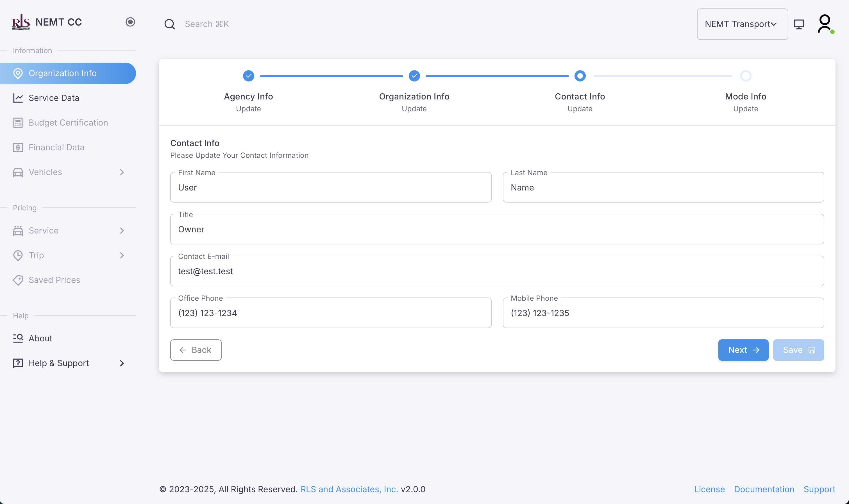
Task: Open the NEMT Transport dropdown
Action: 742,24
